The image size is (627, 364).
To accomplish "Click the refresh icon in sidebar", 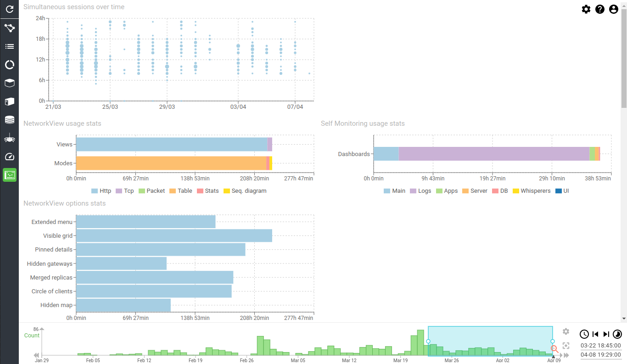I will pos(9,9).
